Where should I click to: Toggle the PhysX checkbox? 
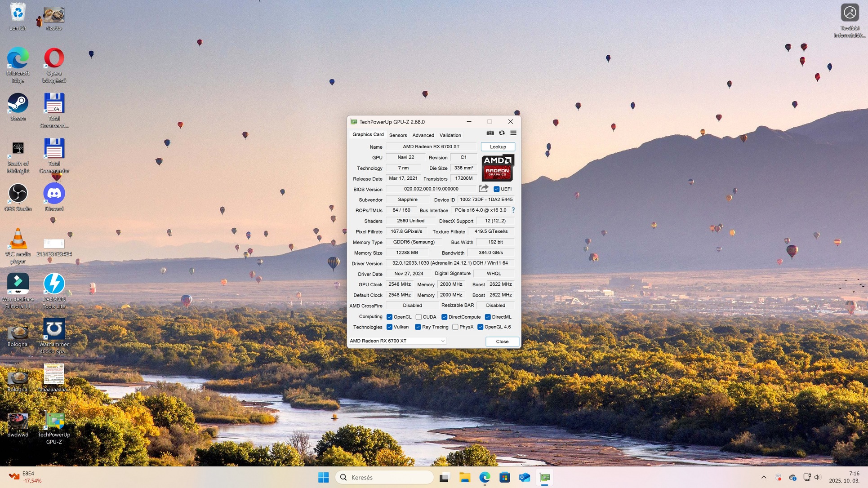(455, 327)
